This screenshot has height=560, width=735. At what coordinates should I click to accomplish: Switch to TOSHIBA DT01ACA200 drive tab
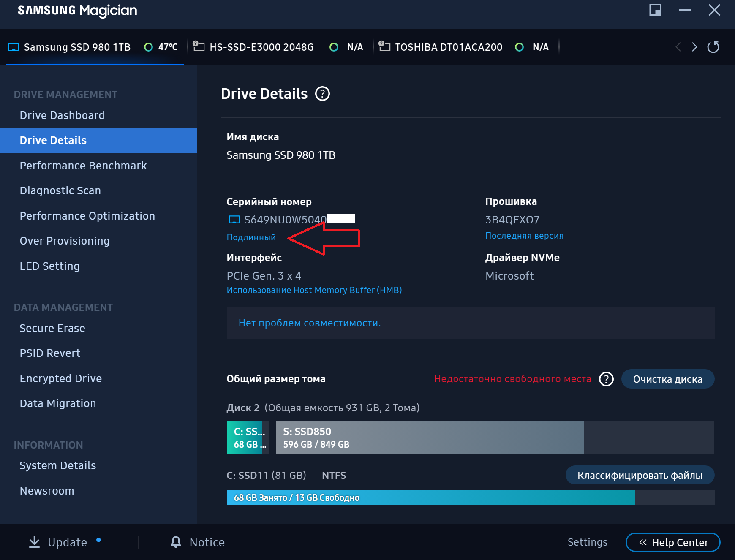click(466, 47)
